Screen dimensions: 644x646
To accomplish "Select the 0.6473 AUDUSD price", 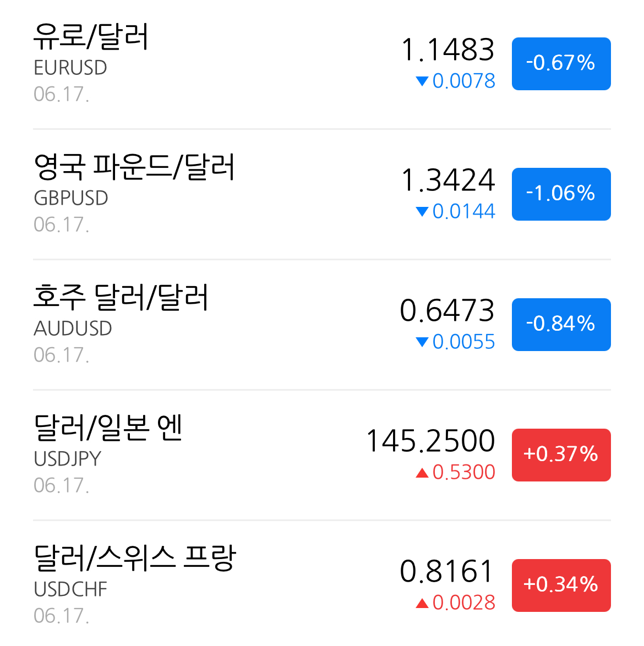I will tap(447, 311).
